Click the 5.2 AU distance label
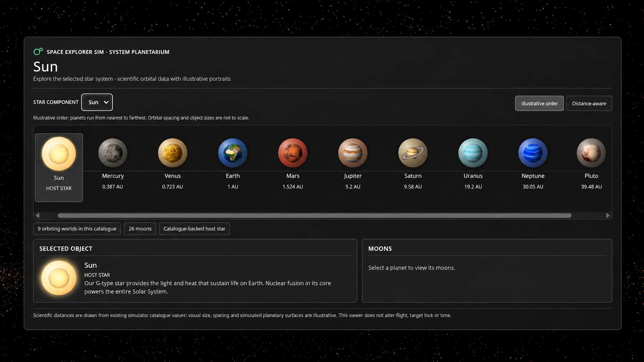644x362 pixels. [x=353, y=187]
